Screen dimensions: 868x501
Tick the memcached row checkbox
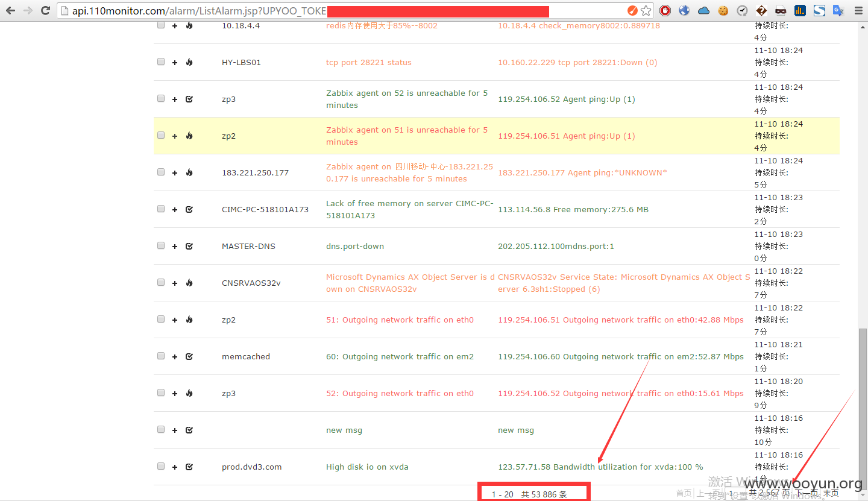tap(161, 356)
